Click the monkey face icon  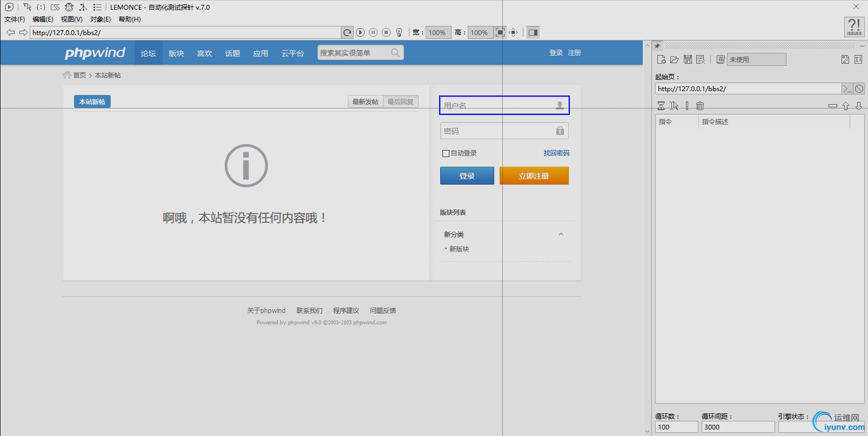[x=69, y=7]
